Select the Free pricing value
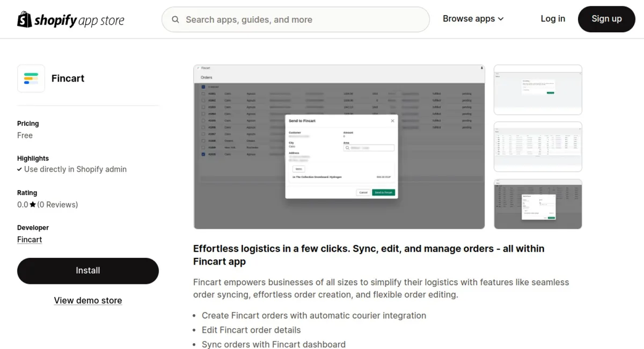The height and width of the screenshot is (349, 644). point(25,135)
